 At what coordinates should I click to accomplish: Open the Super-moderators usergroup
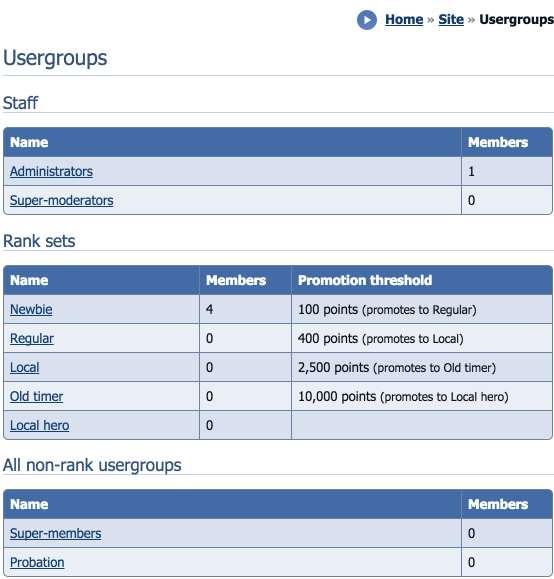click(62, 200)
